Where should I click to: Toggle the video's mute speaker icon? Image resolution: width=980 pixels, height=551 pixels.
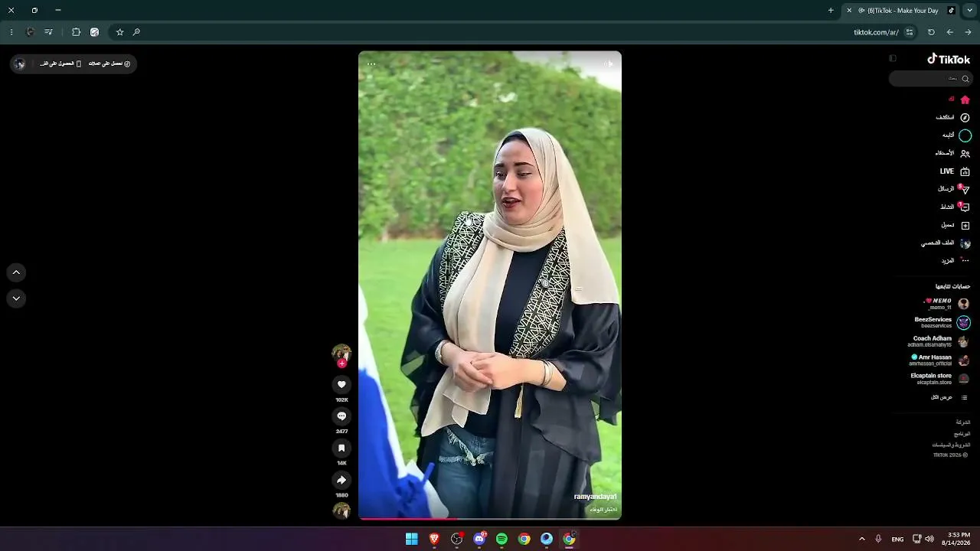[609, 64]
